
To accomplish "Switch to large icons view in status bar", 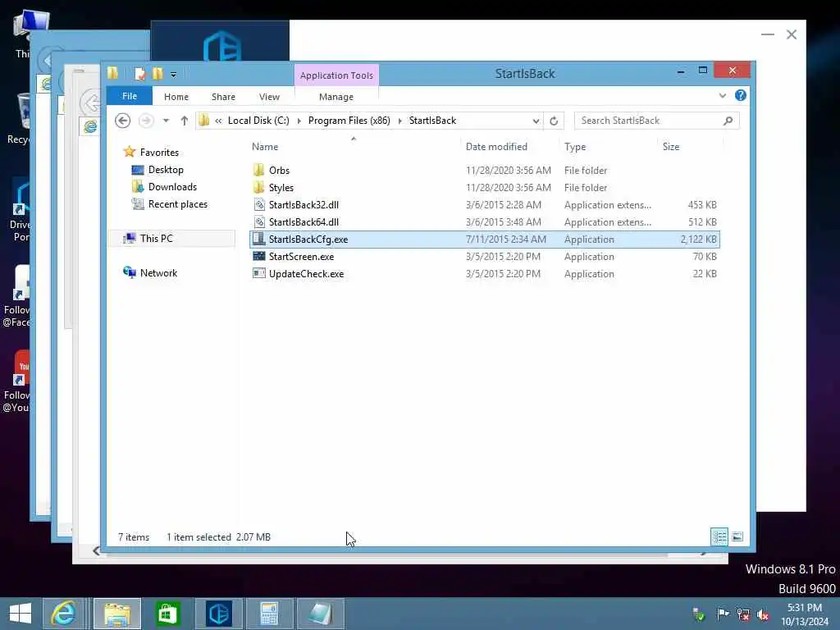I will pos(737,536).
